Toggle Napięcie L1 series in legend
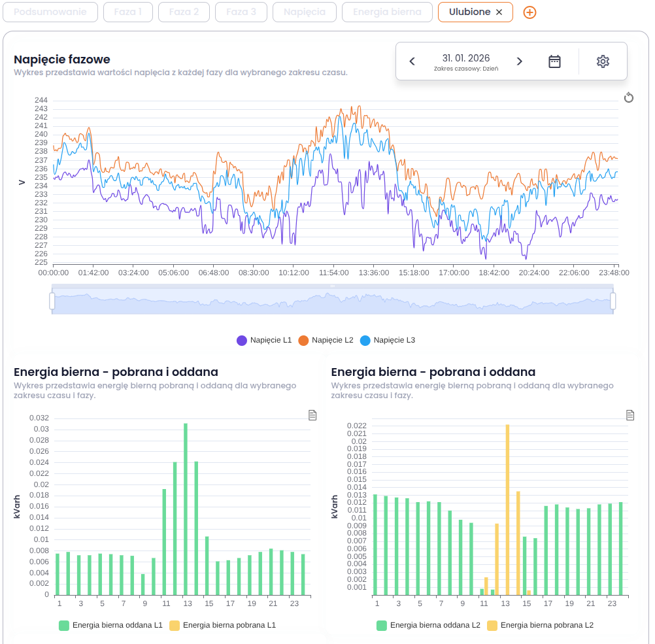The image size is (655, 644). [x=264, y=340]
